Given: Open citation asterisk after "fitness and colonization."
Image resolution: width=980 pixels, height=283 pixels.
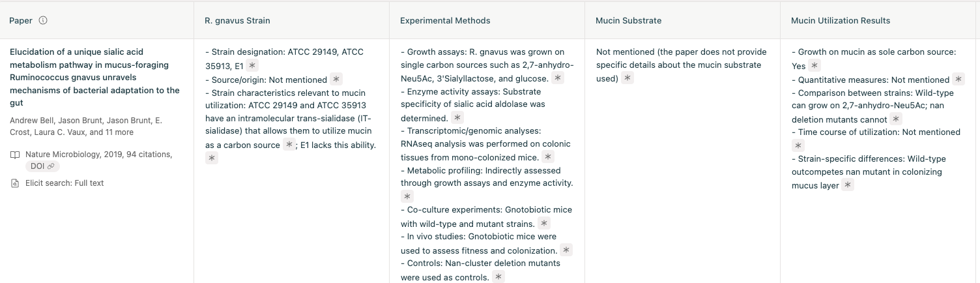Looking at the screenshot, I should pyautogui.click(x=566, y=250).
